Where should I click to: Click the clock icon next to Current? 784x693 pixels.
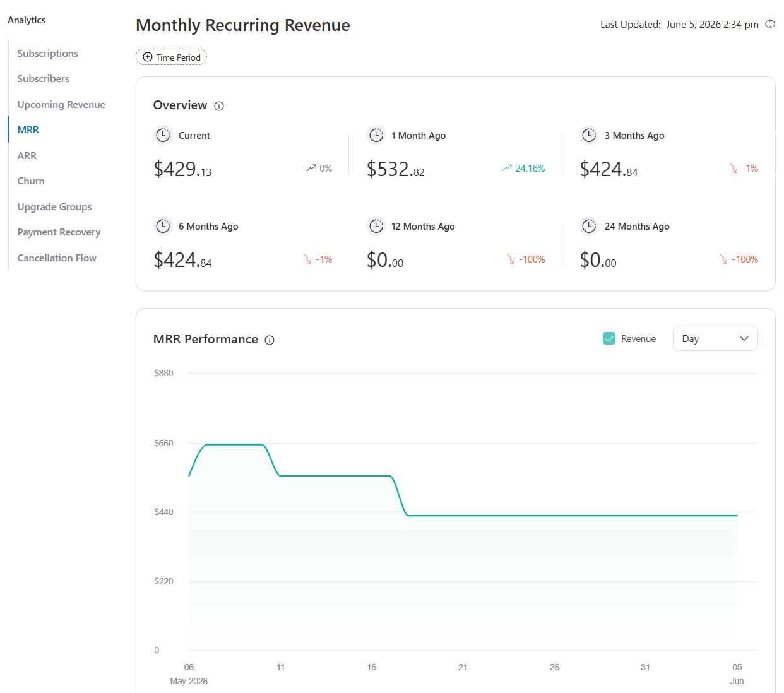coord(163,135)
